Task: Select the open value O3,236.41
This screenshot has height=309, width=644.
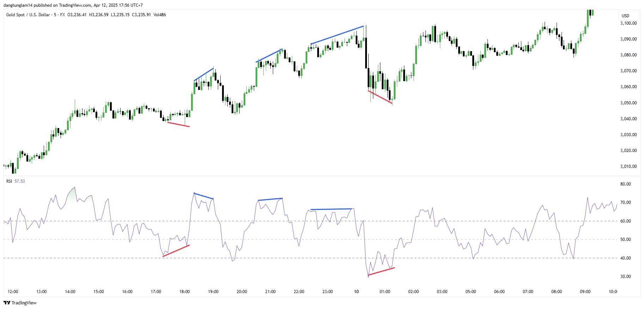Action: point(77,15)
